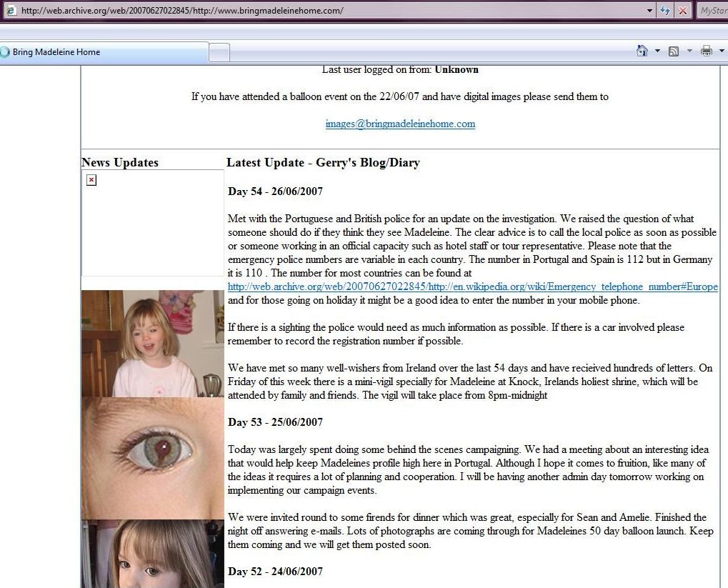
Task: Open the Wikipedia emergency telephone number link
Action: (472, 286)
